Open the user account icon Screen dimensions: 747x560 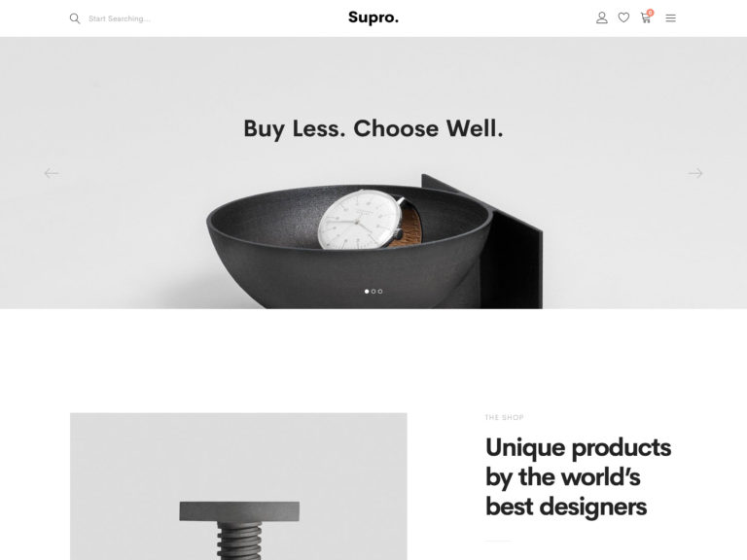602,18
